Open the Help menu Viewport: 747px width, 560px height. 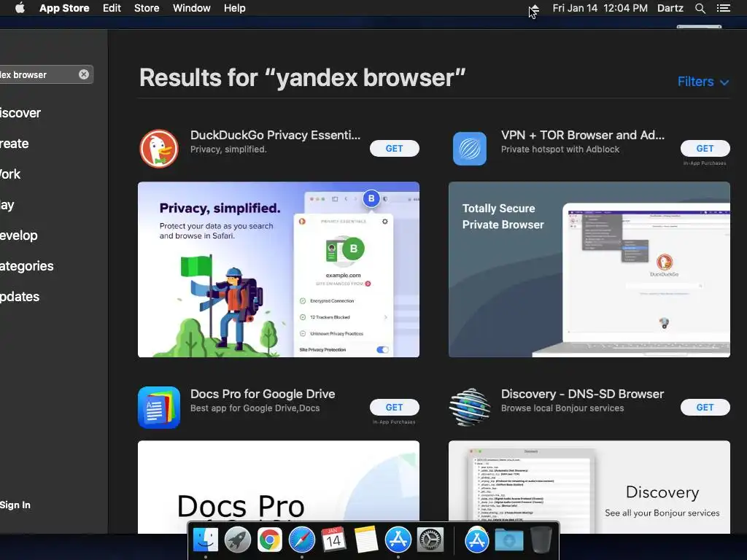pos(235,8)
